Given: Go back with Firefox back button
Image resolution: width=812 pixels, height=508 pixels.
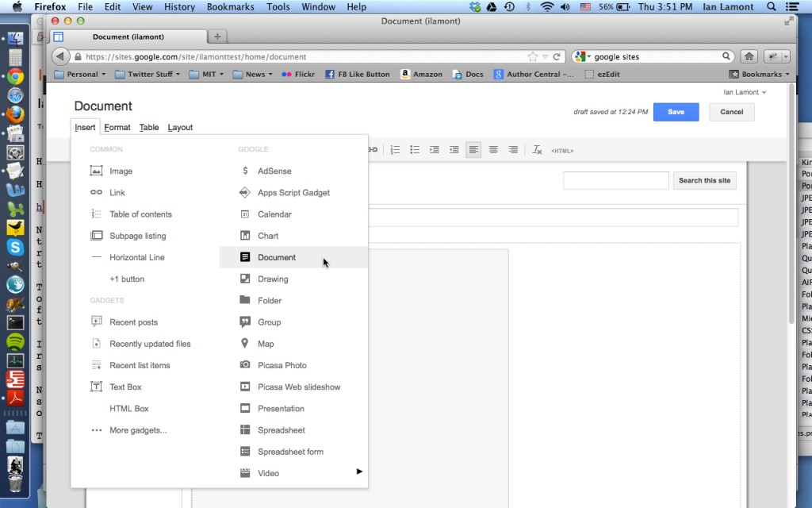Looking at the screenshot, I should [60, 56].
